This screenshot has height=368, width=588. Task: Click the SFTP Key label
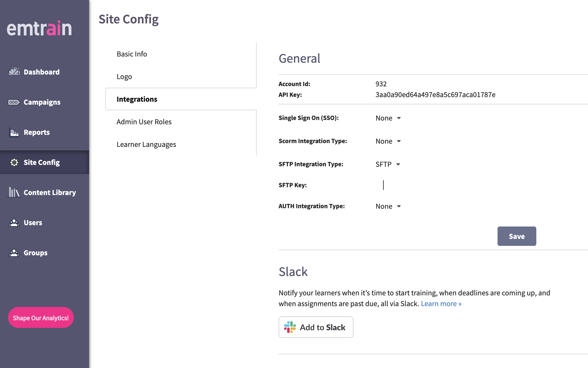point(293,185)
